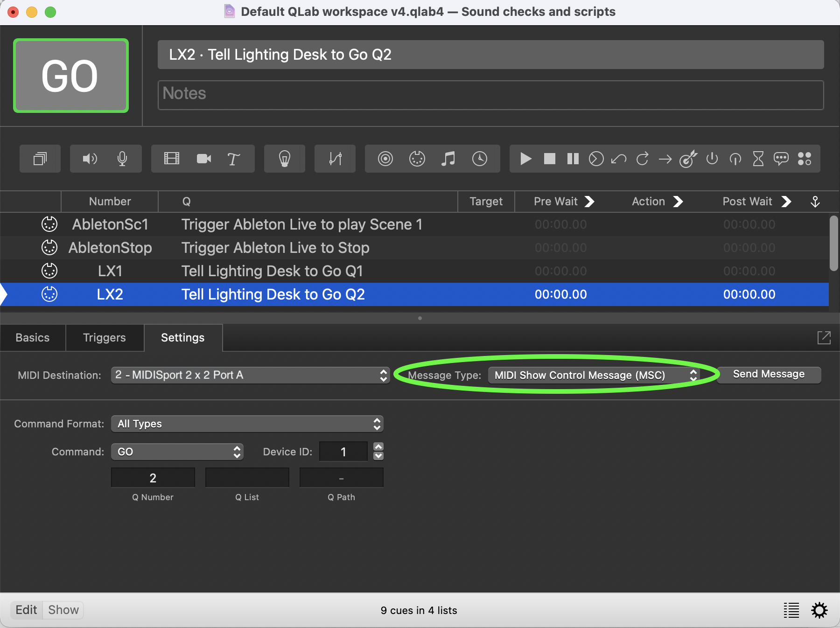Screen dimensions: 840x628
Task: Open the MIDI Destination dropdown
Action: (x=250, y=375)
